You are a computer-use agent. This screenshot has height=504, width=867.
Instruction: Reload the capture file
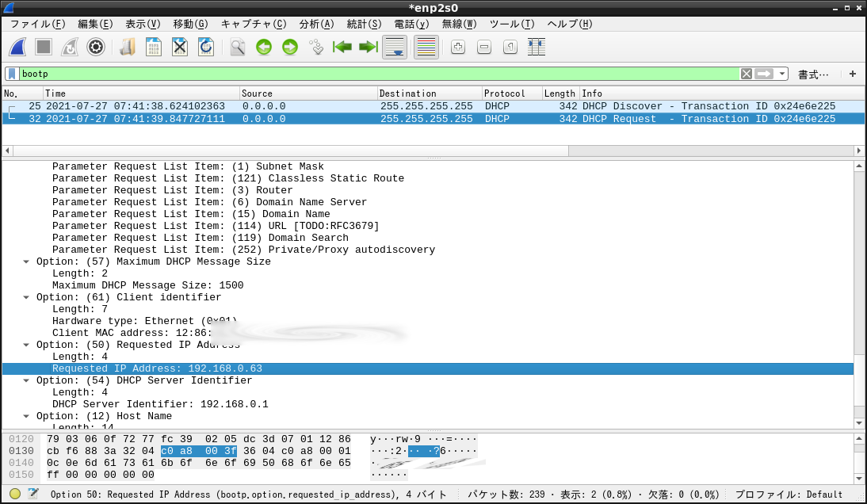point(206,47)
